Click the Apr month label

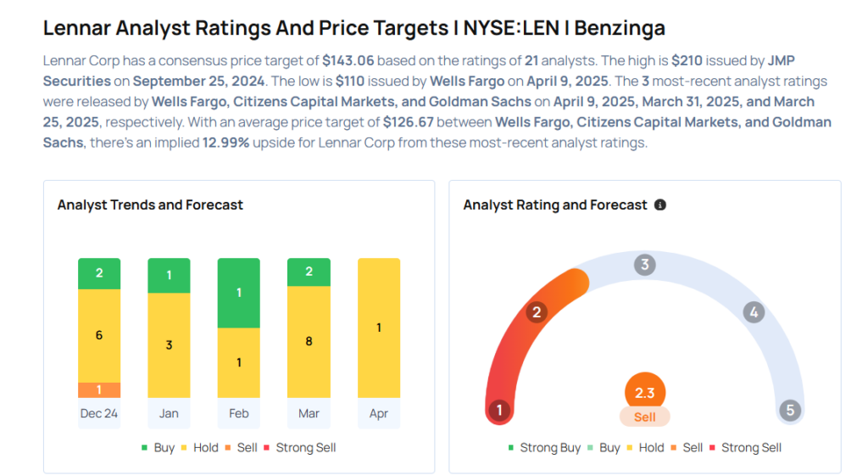click(379, 413)
